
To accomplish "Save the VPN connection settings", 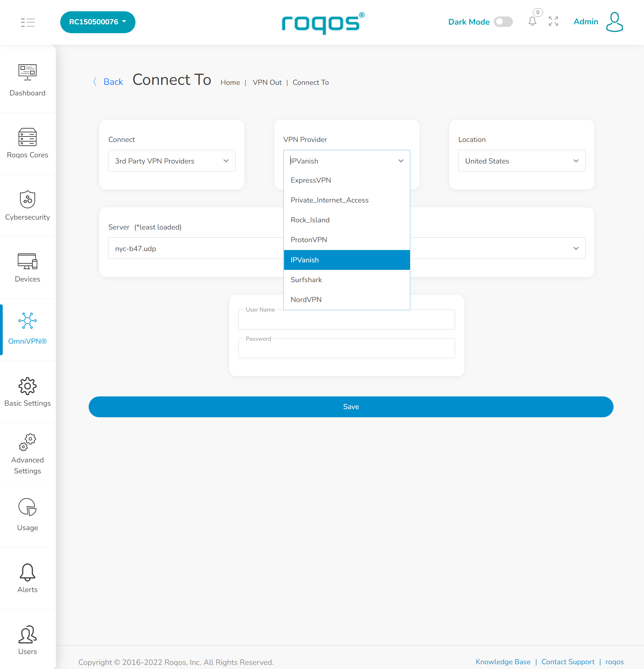I will (351, 407).
